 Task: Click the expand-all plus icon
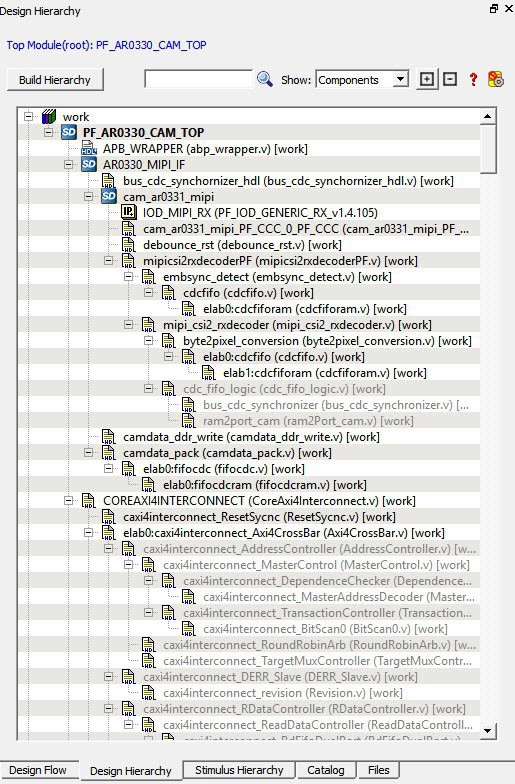[x=426, y=80]
